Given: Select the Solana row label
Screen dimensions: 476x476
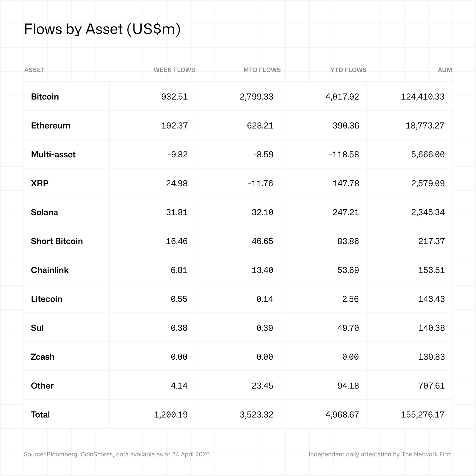Looking at the screenshot, I should (x=44, y=212).
